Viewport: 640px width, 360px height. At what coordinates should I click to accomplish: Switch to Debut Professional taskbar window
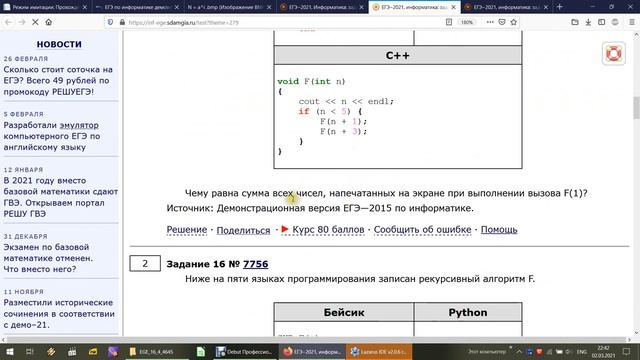(x=245, y=351)
